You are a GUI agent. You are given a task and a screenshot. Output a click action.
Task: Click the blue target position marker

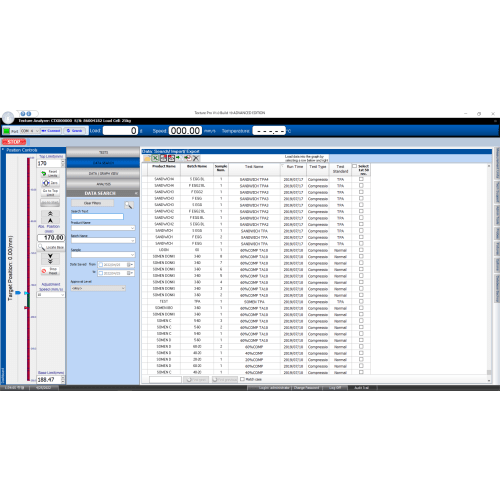18,293
